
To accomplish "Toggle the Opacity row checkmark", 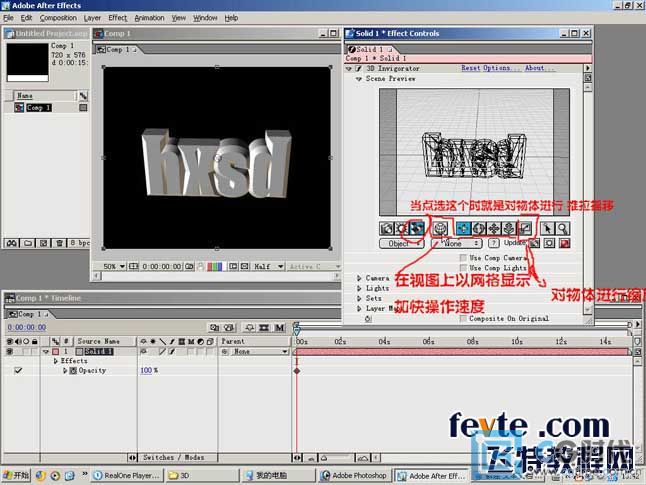I will (x=18, y=370).
